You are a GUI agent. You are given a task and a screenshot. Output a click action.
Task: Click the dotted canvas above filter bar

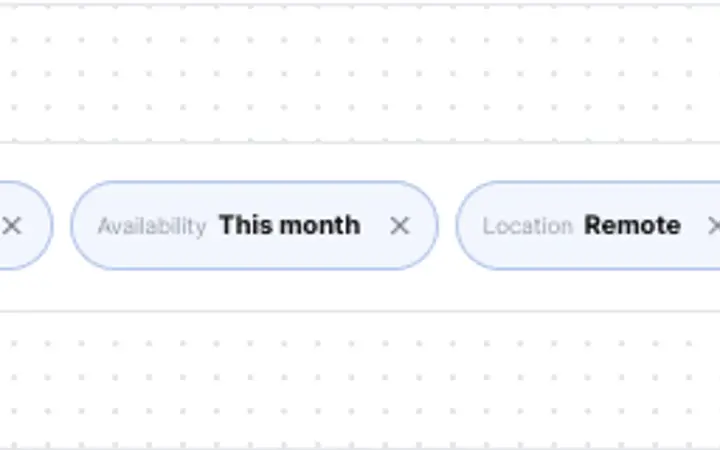(x=360, y=73)
